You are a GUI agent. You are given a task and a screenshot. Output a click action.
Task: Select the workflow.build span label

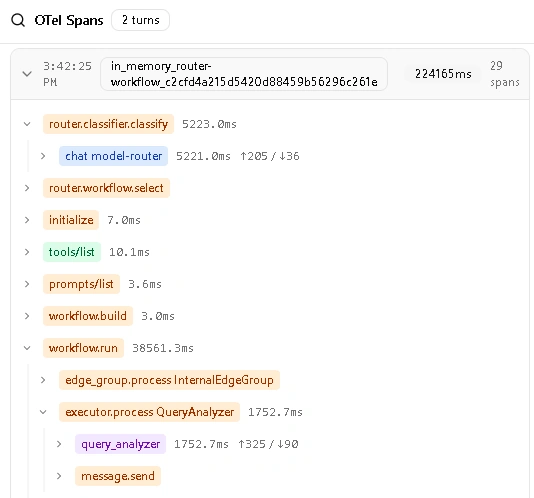88,316
